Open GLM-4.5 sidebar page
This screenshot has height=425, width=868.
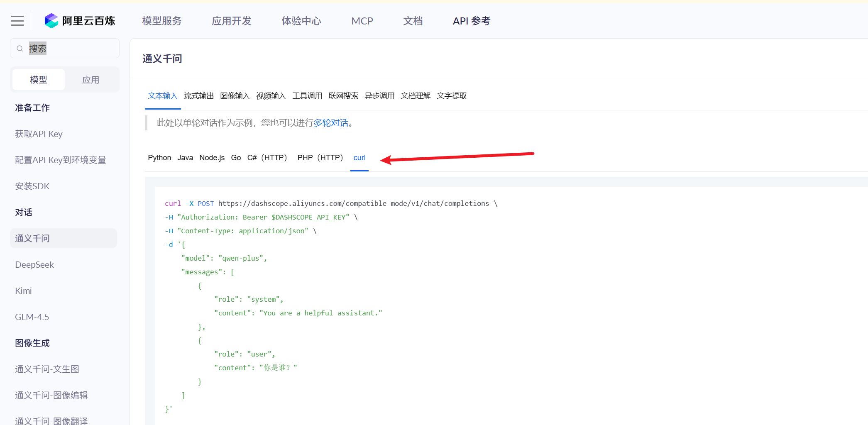(32, 317)
